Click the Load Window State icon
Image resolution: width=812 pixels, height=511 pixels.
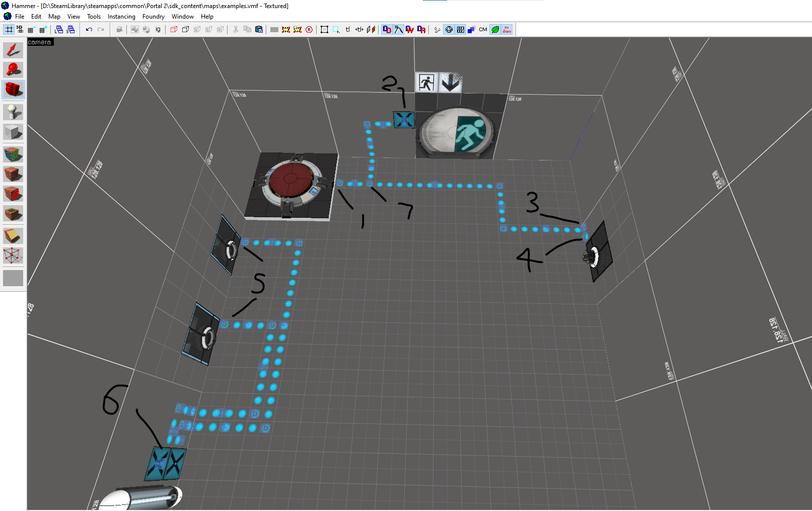tap(59, 30)
